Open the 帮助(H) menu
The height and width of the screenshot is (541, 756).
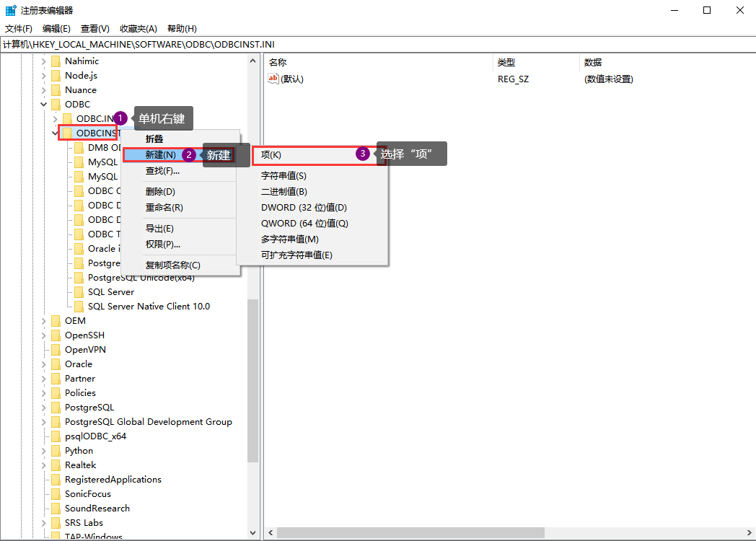pos(183,29)
